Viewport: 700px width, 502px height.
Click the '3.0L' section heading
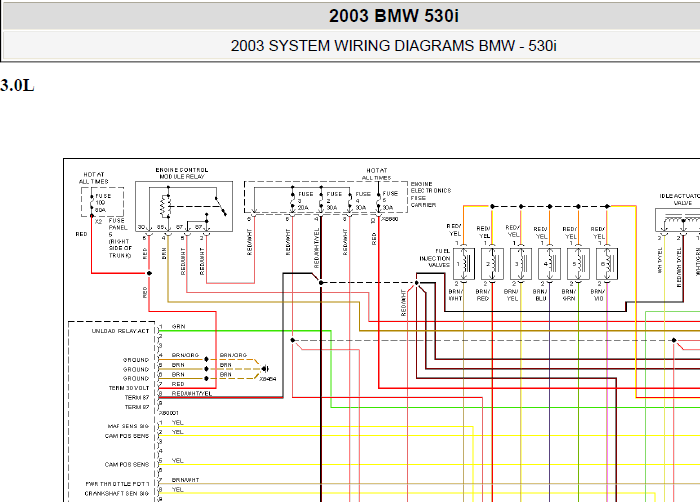(x=17, y=85)
